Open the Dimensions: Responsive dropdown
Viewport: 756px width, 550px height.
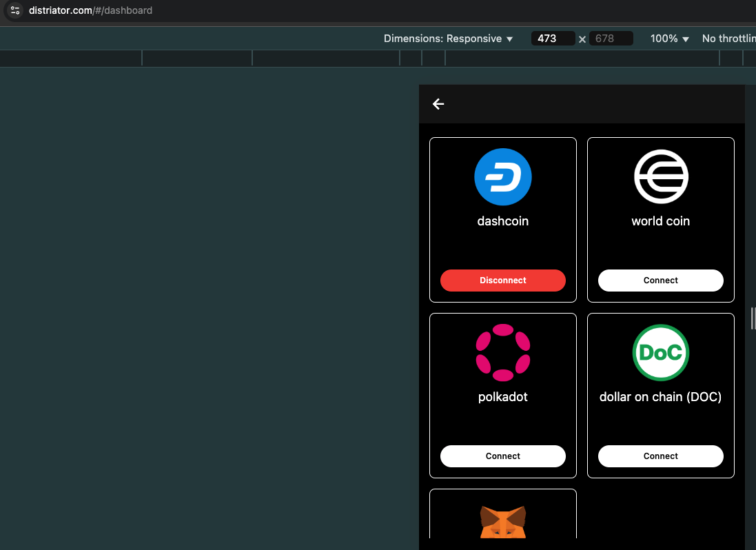449,39
